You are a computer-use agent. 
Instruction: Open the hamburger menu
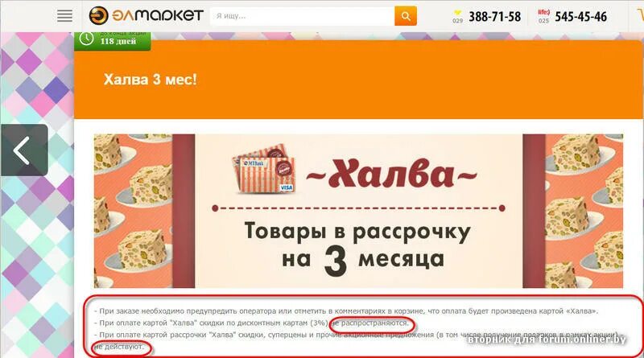pyautogui.click(x=64, y=16)
